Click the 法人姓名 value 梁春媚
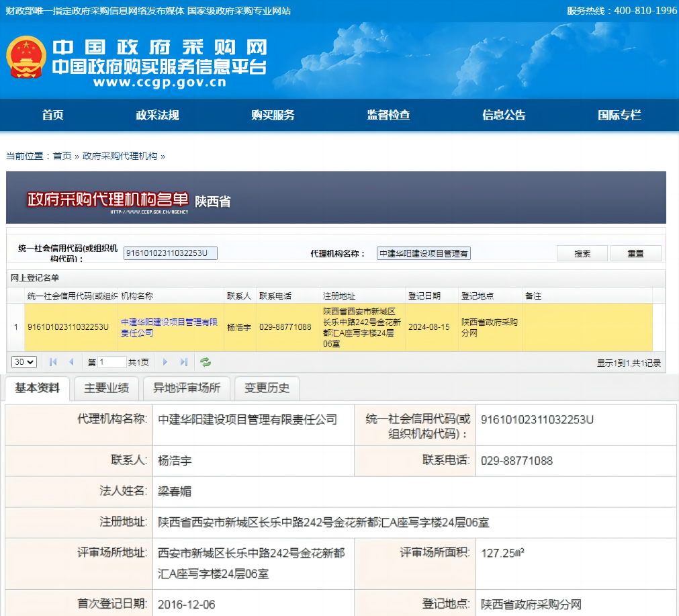The height and width of the screenshot is (616, 679). 175,491
